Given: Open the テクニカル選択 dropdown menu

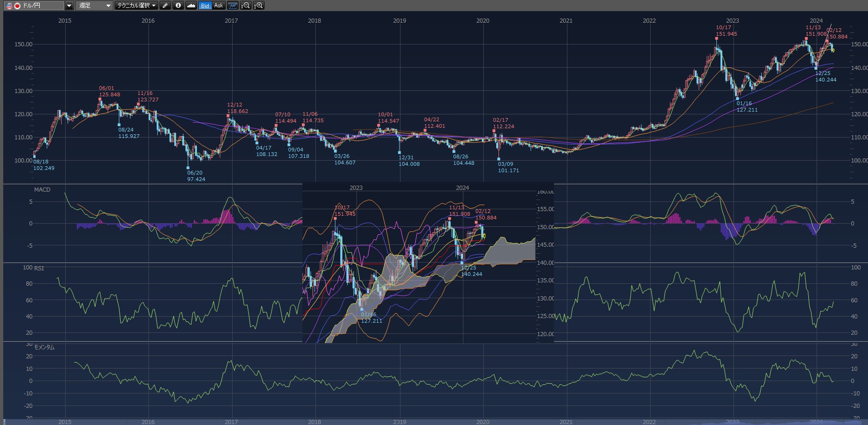Looking at the screenshot, I should coord(136,6).
